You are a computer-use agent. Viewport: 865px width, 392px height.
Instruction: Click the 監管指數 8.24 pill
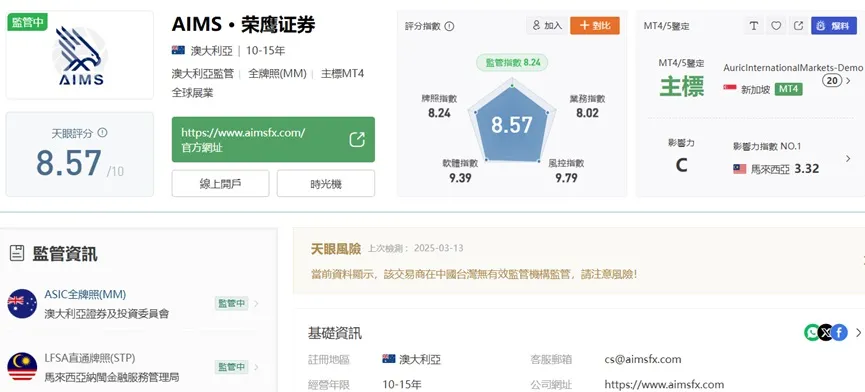click(x=512, y=63)
